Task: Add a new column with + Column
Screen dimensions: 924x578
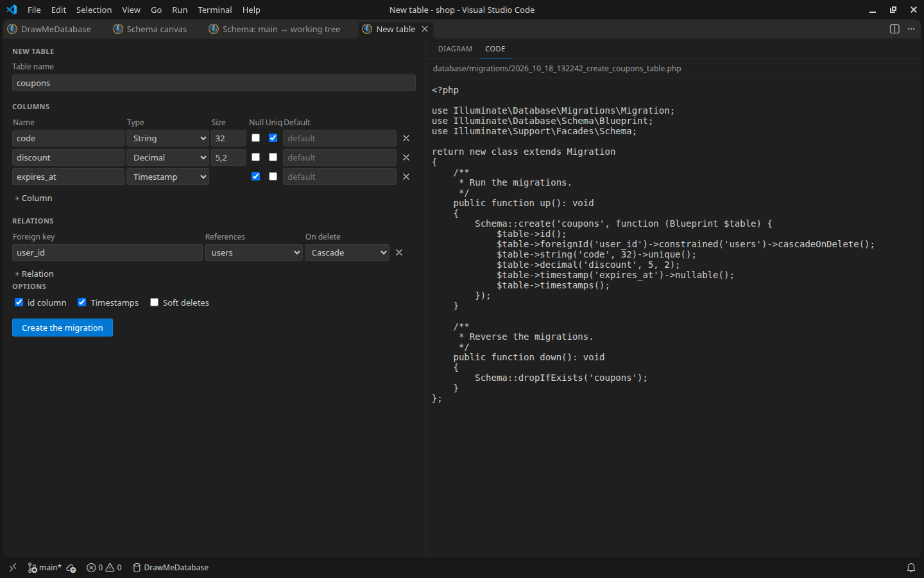Action: tap(33, 198)
